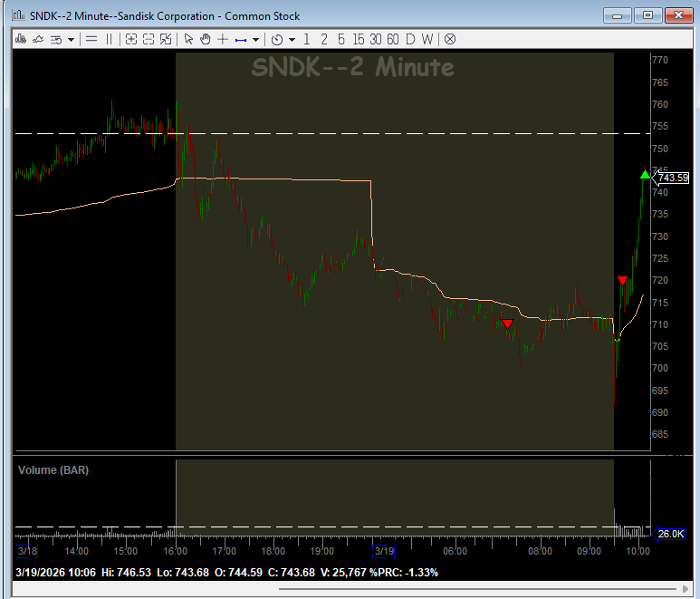The width and height of the screenshot is (700, 599).
Task: Expand the dropdown next to blue line tool
Action: pyautogui.click(x=255, y=40)
